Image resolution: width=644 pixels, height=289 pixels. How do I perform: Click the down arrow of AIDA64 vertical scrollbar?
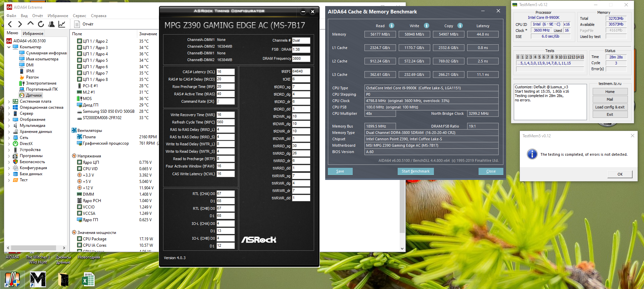tap(402, 249)
